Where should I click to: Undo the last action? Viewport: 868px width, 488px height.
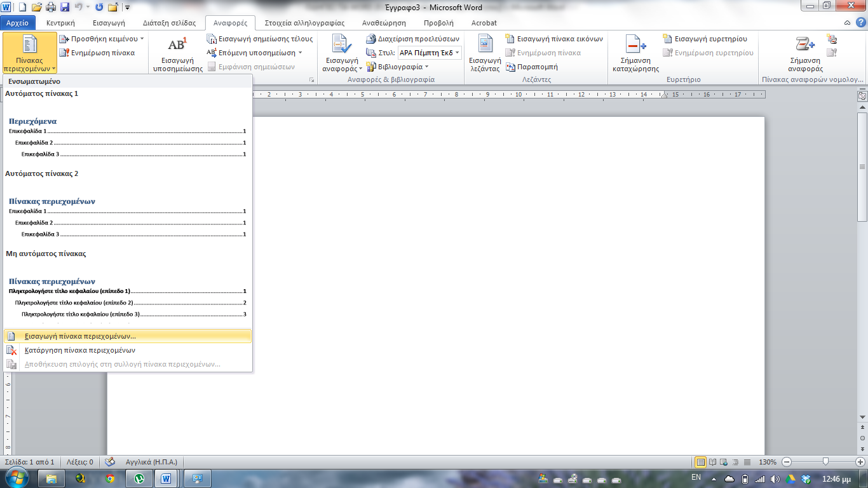click(79, 8)
